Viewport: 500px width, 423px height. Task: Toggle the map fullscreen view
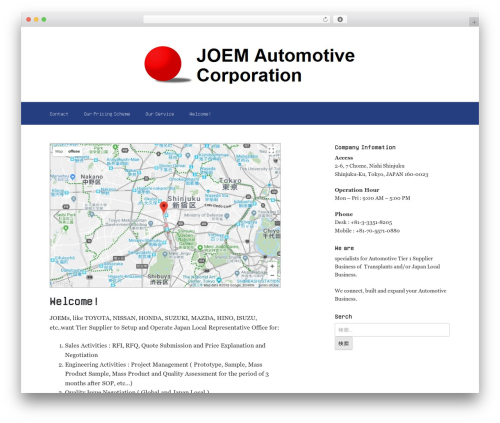click(271, 151)
